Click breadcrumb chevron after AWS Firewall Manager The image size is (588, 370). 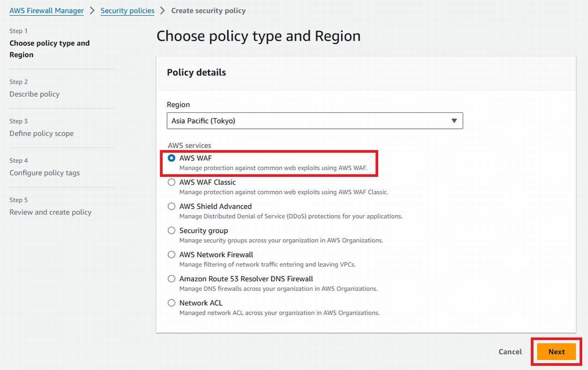[92, 10]
